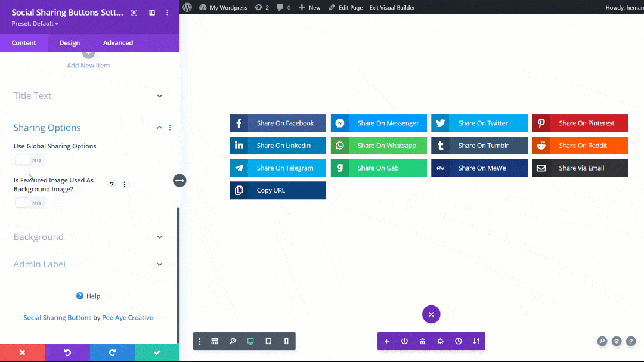Click the search magnifier icon at bottom right

(602, 341)
